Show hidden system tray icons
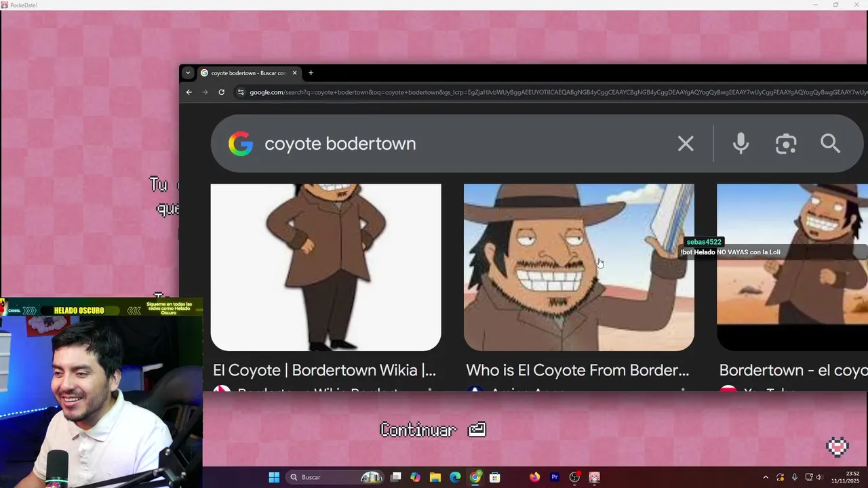The image size is (868, 488). pos(766,477)
